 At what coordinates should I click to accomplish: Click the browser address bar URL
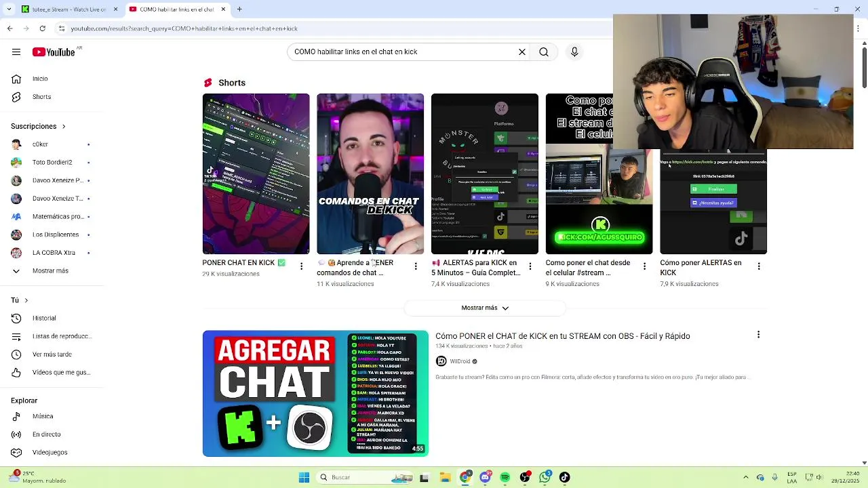click(184, 28)
